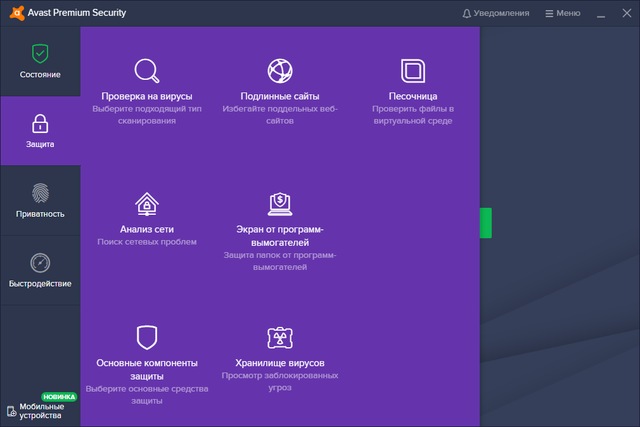The width and height of the screenshot is (640, 427).
Task: Select the Защита sidebar tab
Action: pos(40,131)
